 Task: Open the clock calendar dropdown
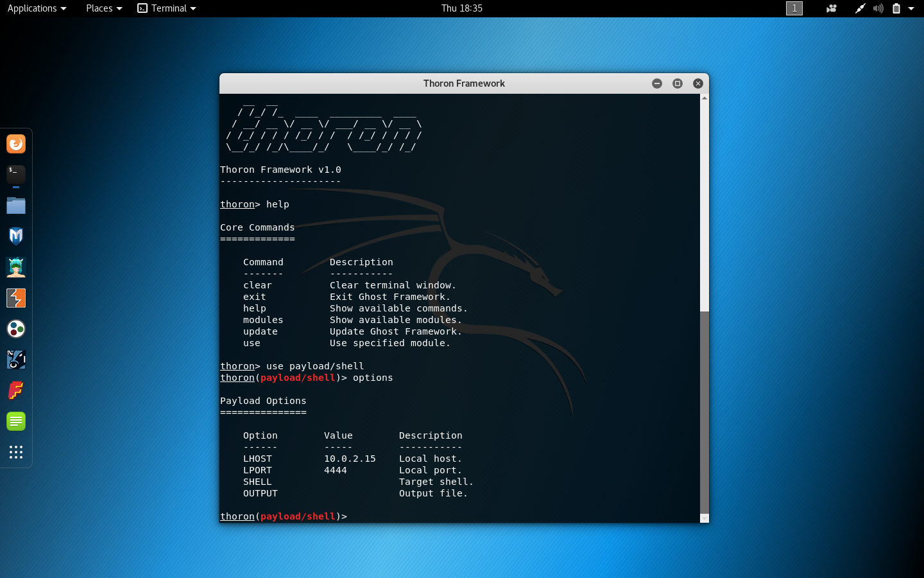point(462,8)
